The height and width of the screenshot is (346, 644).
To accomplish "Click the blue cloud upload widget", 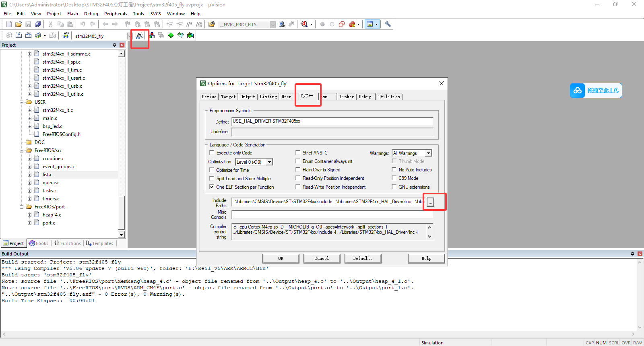I will 596,91.
